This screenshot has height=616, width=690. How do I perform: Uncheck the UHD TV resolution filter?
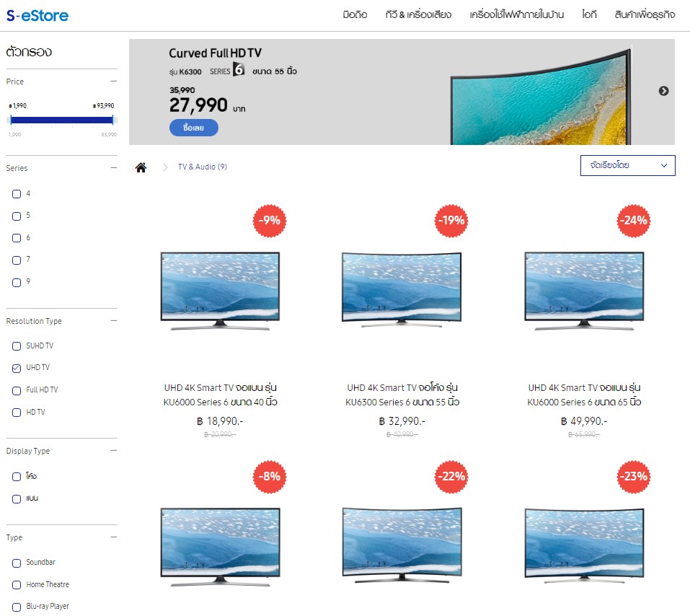pyautogui.click(x=17, y=368)
